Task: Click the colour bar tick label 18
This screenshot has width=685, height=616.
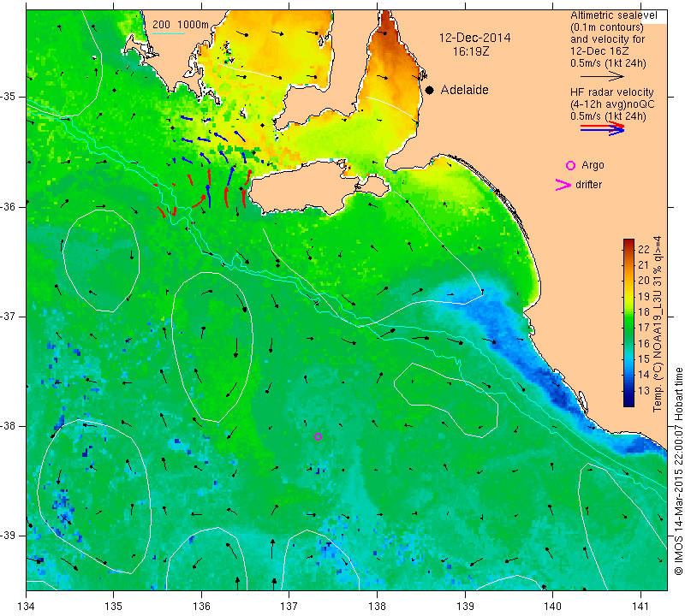Action: point(644,312)
